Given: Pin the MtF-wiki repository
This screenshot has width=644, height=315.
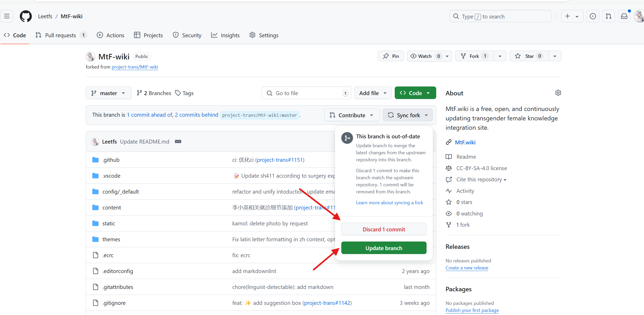Looking at the screenshot, I should click(x=391, y=56).
